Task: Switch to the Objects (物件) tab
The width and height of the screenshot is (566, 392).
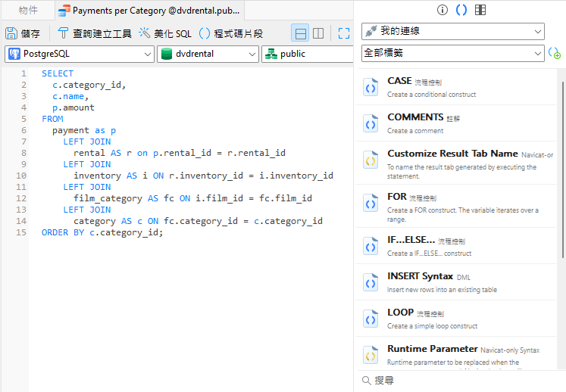Action: point(28,10)
